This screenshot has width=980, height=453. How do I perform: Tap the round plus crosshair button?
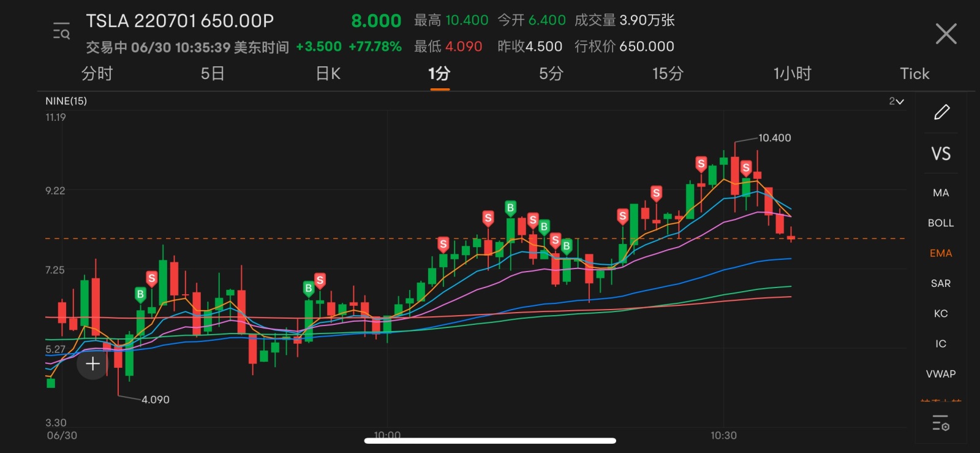click(92, 364)
